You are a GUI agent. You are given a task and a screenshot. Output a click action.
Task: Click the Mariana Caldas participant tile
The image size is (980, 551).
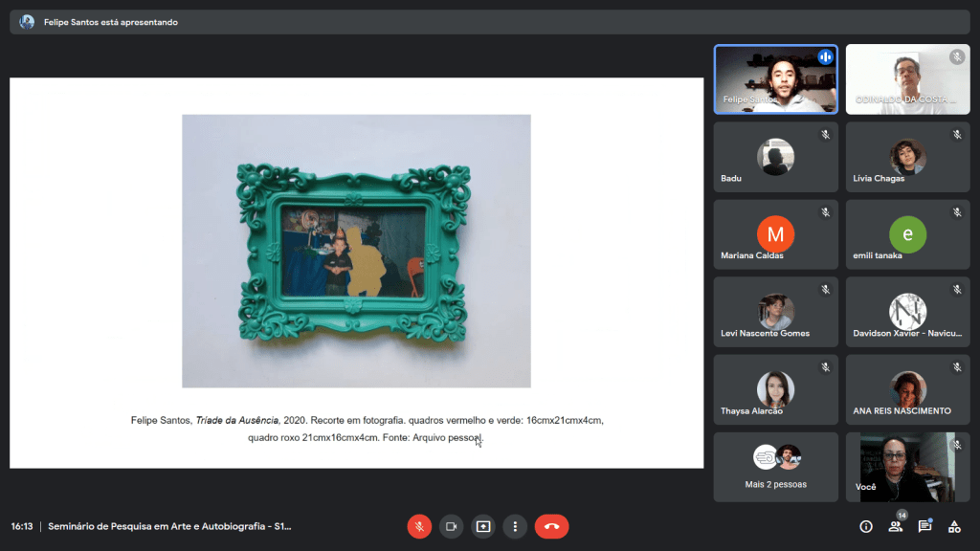775,234
